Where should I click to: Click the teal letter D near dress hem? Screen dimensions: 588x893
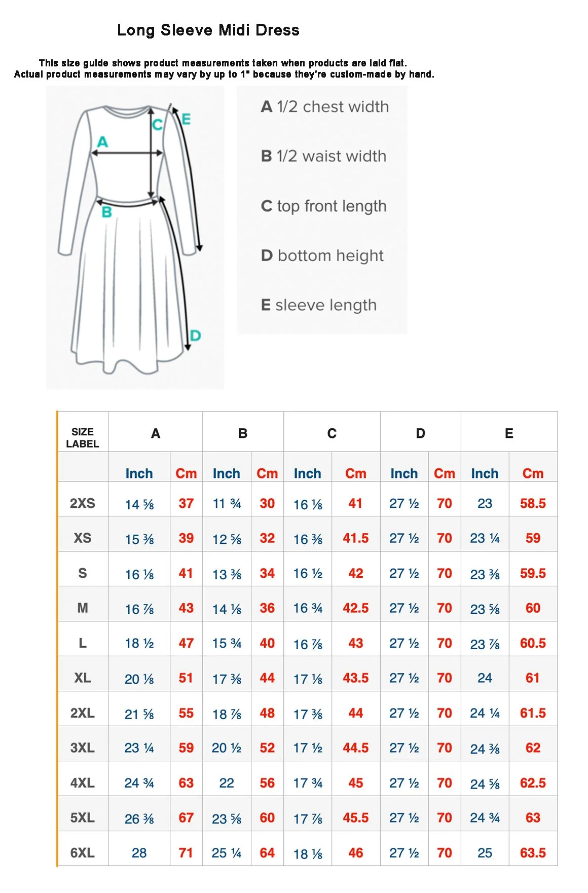tap(195, 335)
